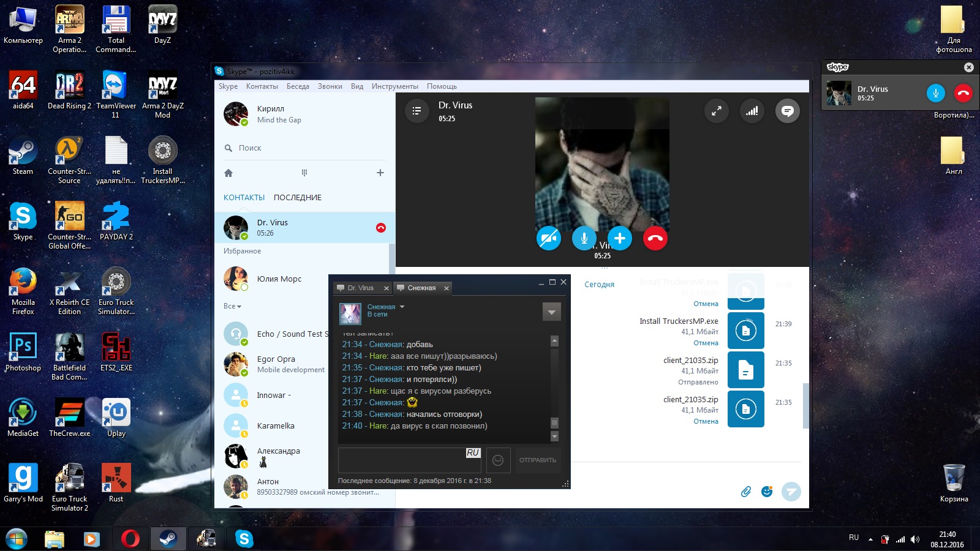The height and width of the screenshot is (551, 980).
Task: Open Контакты menu
Action: [262, 86]
